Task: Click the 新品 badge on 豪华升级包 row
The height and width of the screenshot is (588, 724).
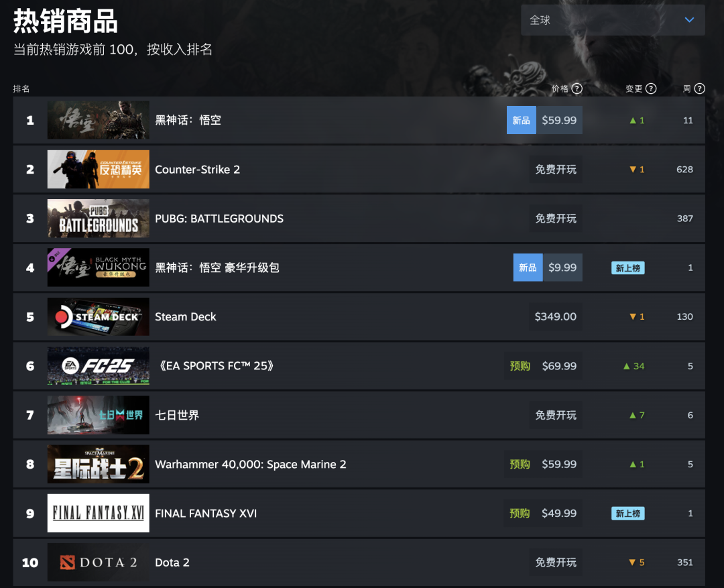Action: pyautogui.click(x=528, y=268)
